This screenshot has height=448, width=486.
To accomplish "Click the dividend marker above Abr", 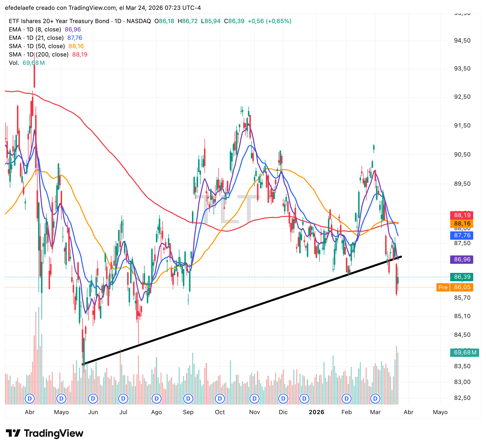I will pos(30,398).
